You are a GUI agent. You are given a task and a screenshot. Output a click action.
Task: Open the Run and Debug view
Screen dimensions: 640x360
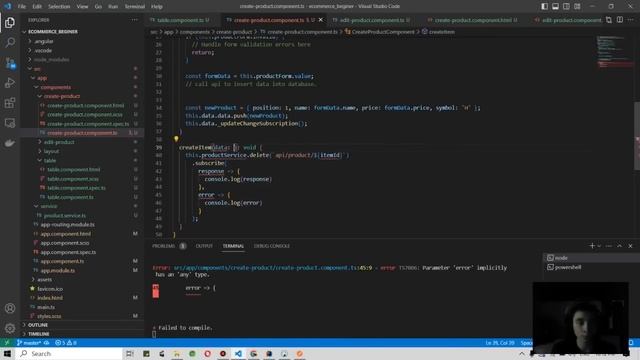coord(10,83)
